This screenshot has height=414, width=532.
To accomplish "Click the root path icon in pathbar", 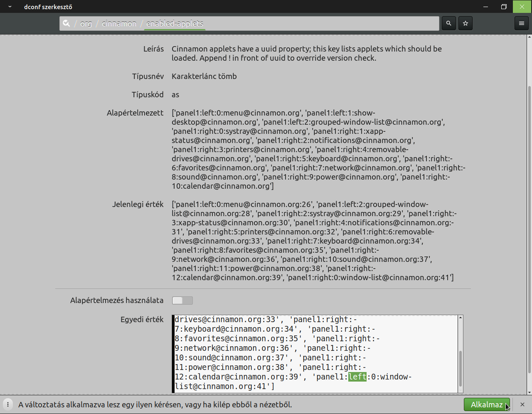I will coord(66,23).
